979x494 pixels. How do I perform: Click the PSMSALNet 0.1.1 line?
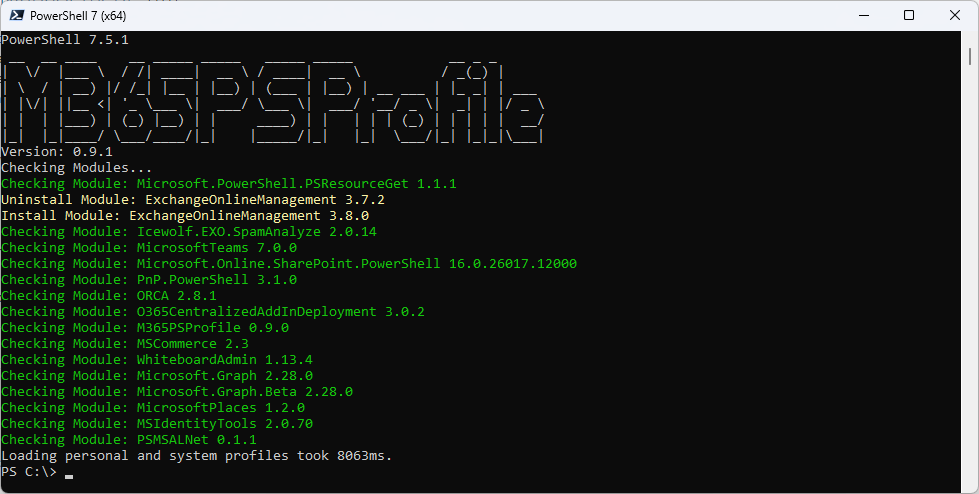[129, 440]
